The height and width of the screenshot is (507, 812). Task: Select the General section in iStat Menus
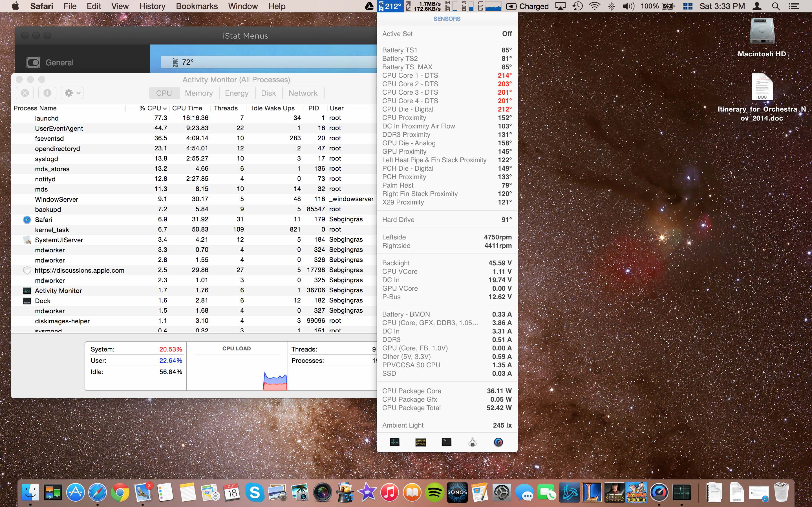coord(59,62)
